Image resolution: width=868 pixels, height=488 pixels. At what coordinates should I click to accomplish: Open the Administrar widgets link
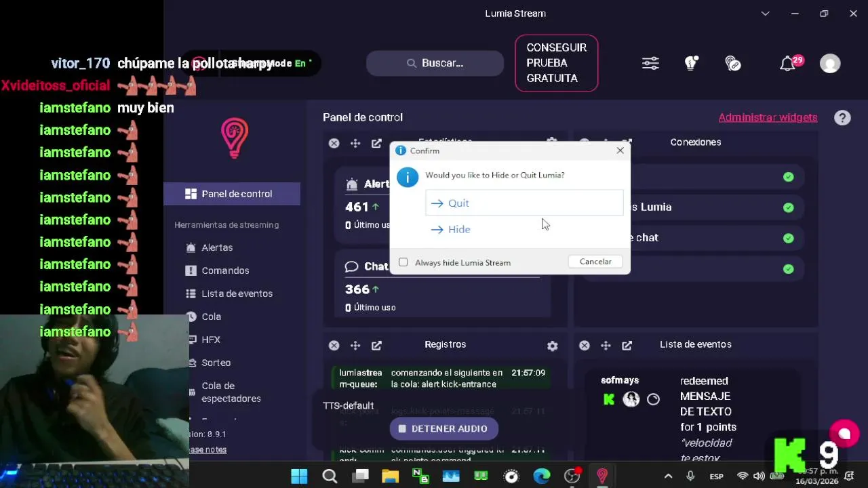coord(768,117)
